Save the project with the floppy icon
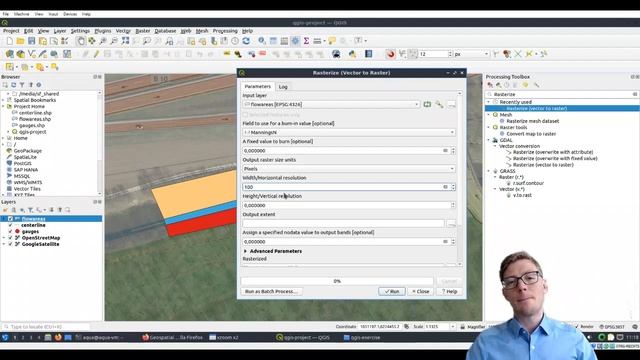Screen dimensions: 640x360 (x=31, y=41)
